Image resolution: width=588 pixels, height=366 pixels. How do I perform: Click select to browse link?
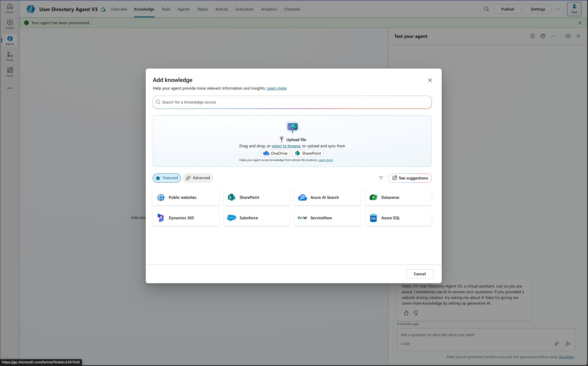tap(286, 146)
